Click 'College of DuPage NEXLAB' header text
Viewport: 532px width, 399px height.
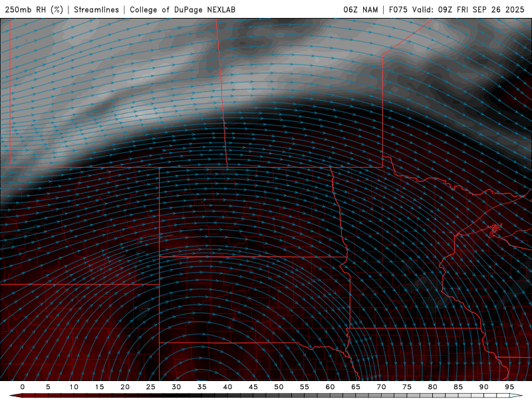click(x=182, y=9)
